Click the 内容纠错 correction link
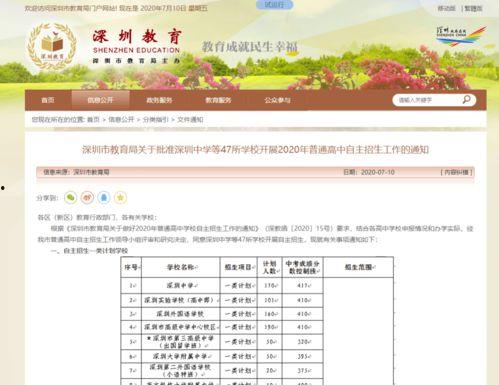The image size is (499, 385). 457,172
